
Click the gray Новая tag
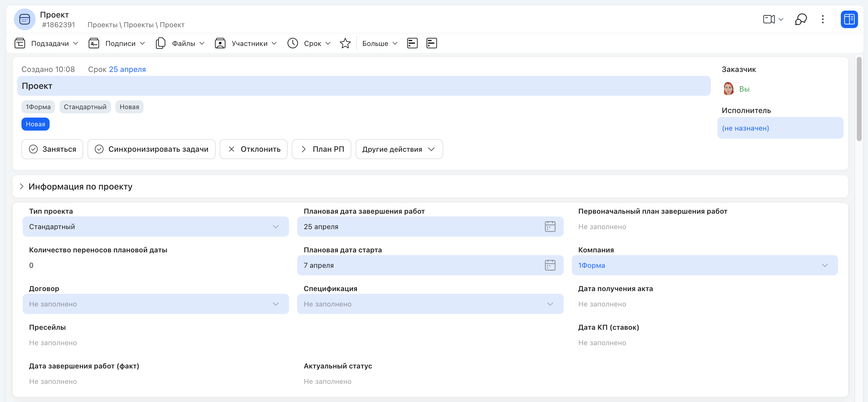129,107
